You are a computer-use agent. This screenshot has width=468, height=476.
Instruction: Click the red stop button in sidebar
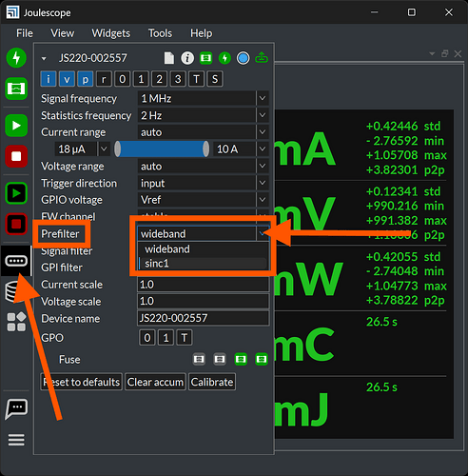(x=16, y=156)
